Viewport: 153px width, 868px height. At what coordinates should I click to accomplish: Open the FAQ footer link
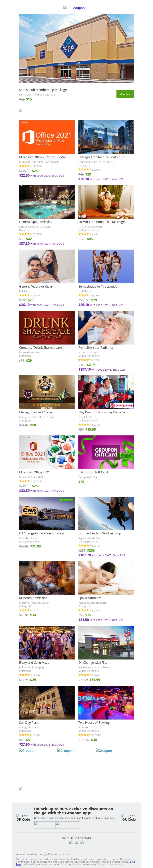[x=42, y=854]
